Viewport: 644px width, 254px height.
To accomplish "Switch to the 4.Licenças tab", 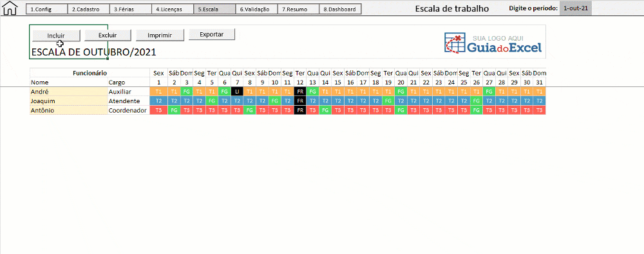I will coord(173,9).
